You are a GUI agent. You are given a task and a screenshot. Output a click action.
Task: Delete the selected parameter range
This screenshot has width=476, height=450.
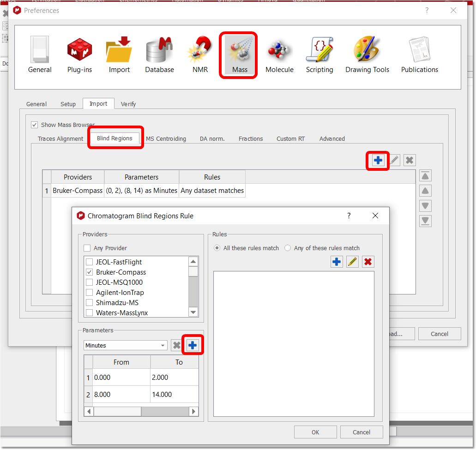176,345
